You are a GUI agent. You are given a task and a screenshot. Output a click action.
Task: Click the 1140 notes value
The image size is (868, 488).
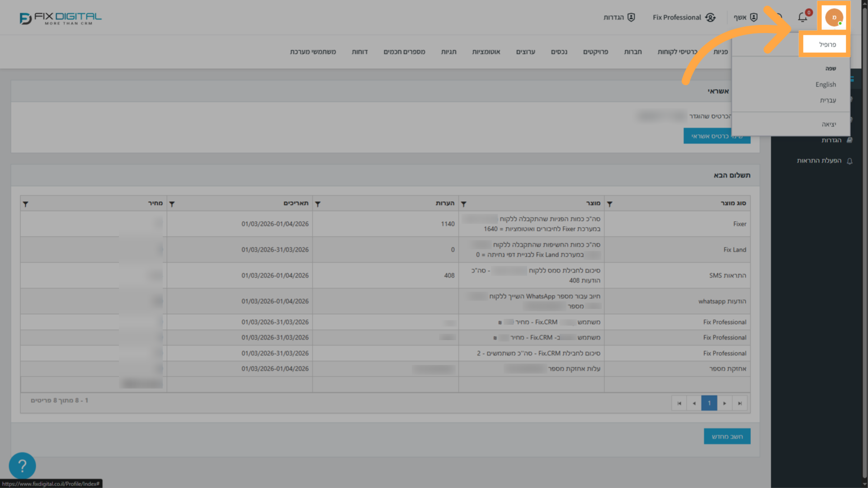coord(448,224)
